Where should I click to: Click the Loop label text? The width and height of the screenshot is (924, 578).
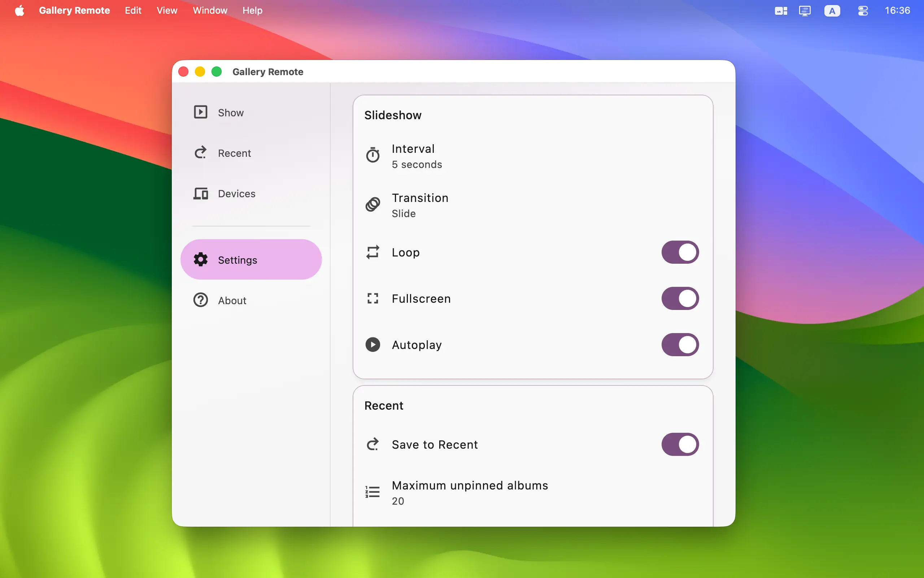pos(405,252)
